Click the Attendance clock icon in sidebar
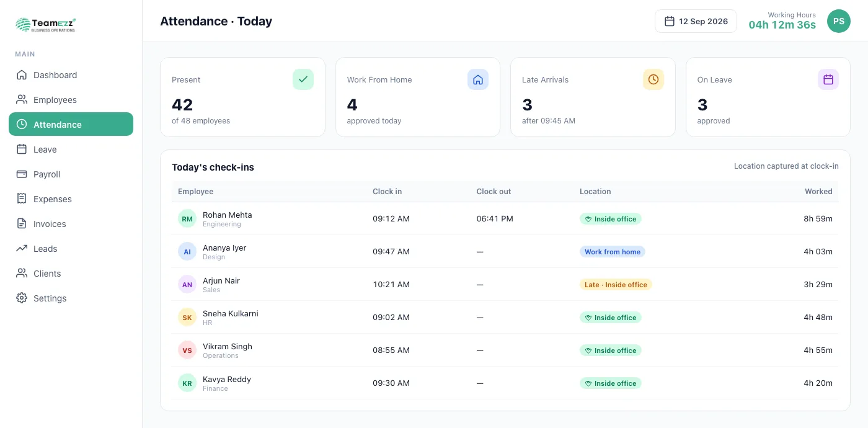Viewport: 868px width, 428px height. coord(22,124)
